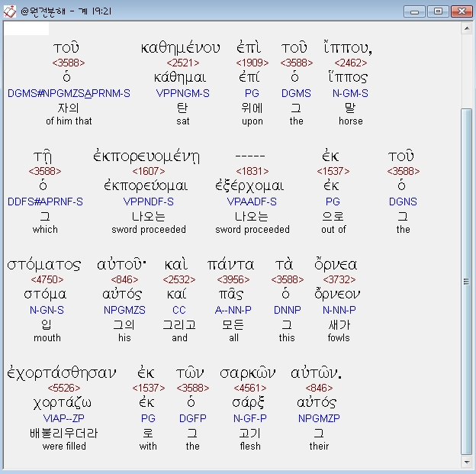The width and height of the screenshot is (476, 474).
Task: Click the Greek word ἐκπορευομένη
Action: (x=146, y=156)
